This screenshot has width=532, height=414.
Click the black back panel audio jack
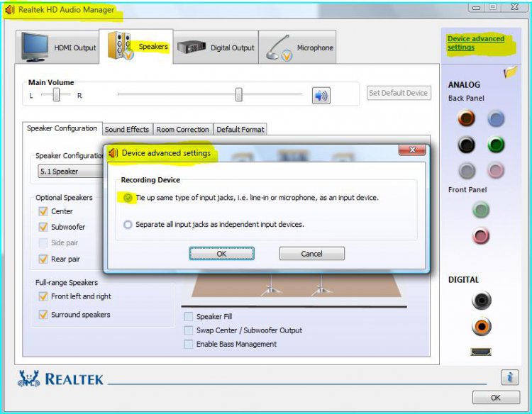click(467, 145)
